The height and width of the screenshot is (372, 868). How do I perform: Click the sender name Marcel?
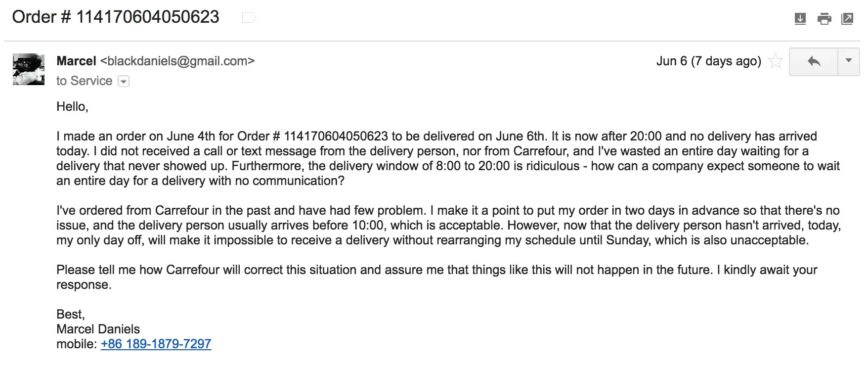point(76,61)
